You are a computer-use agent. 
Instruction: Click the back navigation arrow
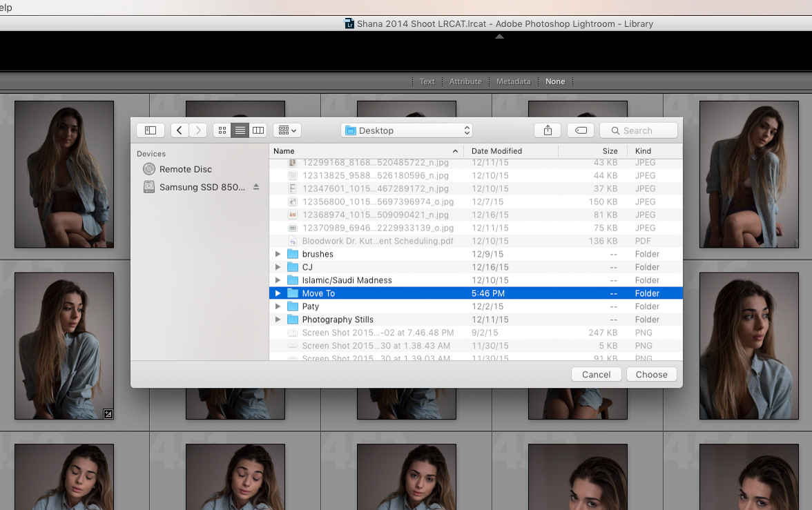point(180,130)
